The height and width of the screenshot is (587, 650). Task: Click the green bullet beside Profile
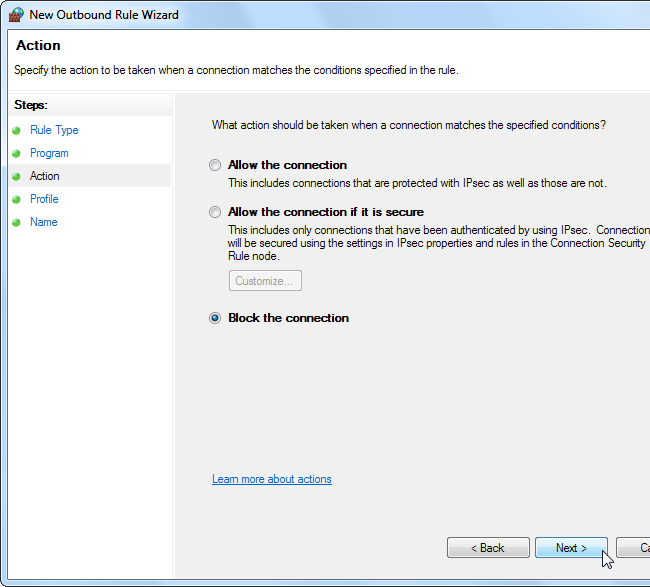point(16,199)
